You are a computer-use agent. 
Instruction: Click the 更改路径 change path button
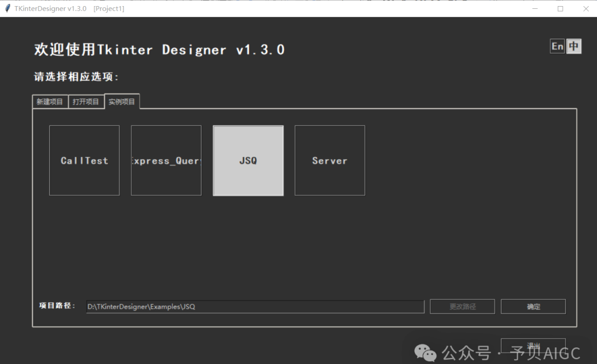(463, 307)
